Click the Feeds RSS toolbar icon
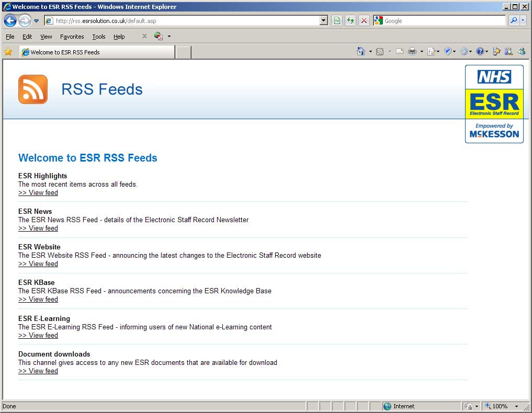This screenshot has height=413, width=532. pyautogui.click(x=380, y=52)
